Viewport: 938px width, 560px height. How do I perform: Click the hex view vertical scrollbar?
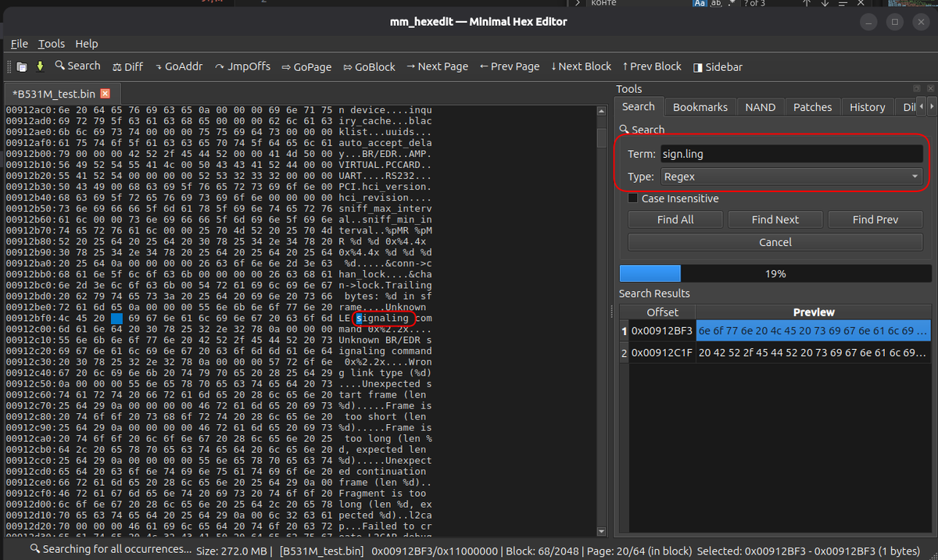(602, 320)
